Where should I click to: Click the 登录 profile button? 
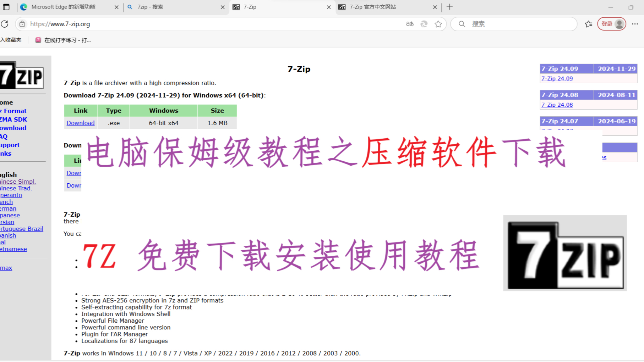coord(611,24)
